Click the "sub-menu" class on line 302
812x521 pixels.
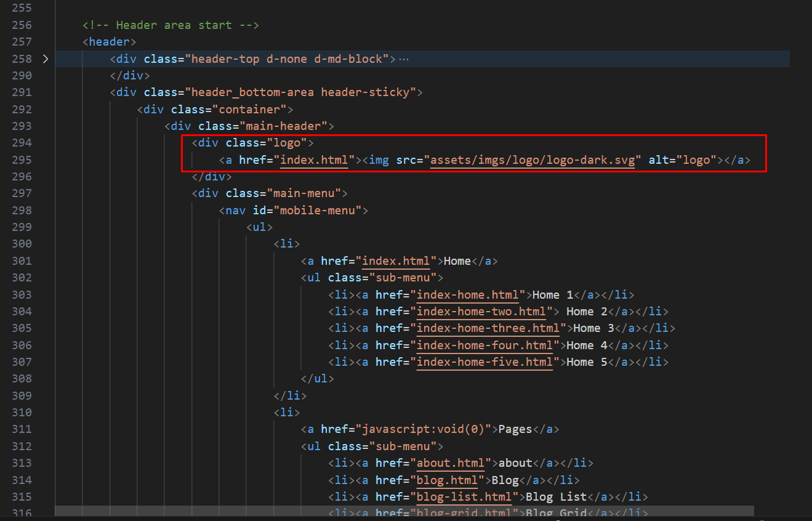coord(403,278)
